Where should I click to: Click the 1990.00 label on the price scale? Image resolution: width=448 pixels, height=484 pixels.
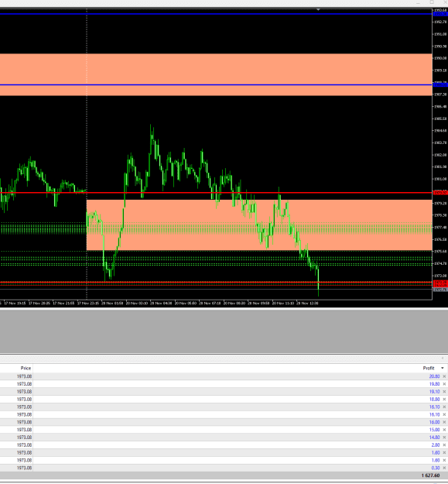(x=440, y=58)
